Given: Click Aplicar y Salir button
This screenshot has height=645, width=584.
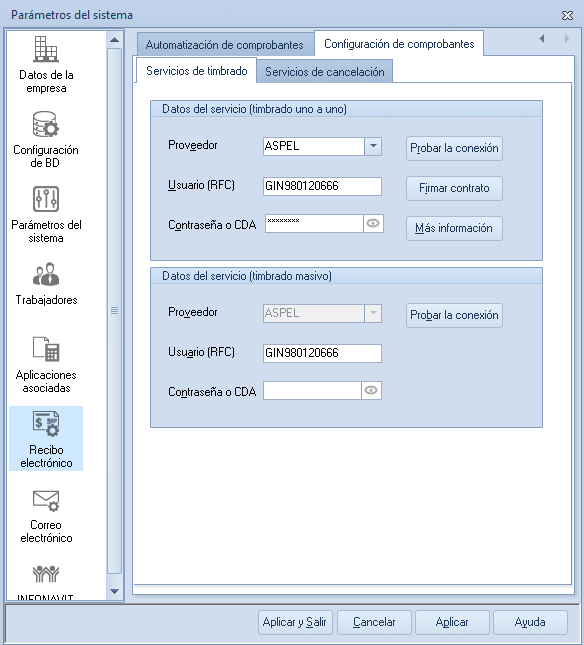Looking at the screenshot, I should 294,622.
